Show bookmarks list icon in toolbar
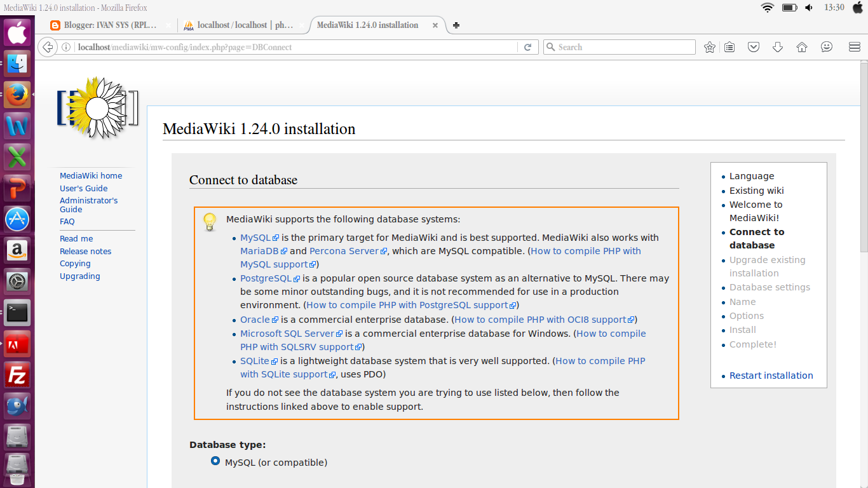This screenshot has width=868, height=488. [729, 47]
